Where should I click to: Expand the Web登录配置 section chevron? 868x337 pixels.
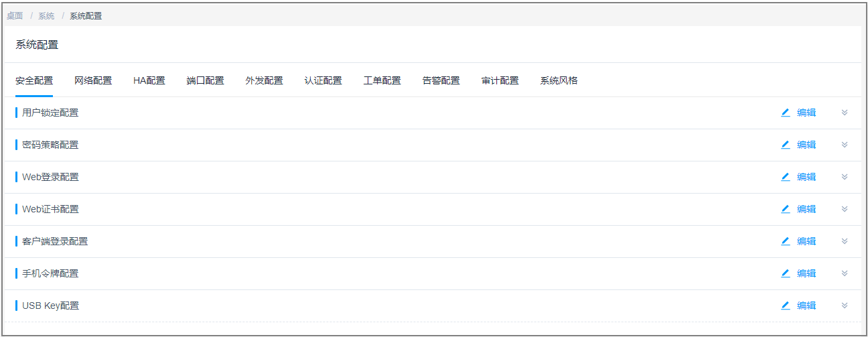[845, 177]
